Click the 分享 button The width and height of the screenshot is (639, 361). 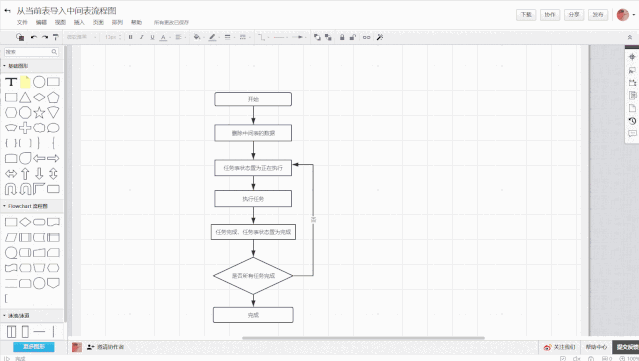point(574,15)
